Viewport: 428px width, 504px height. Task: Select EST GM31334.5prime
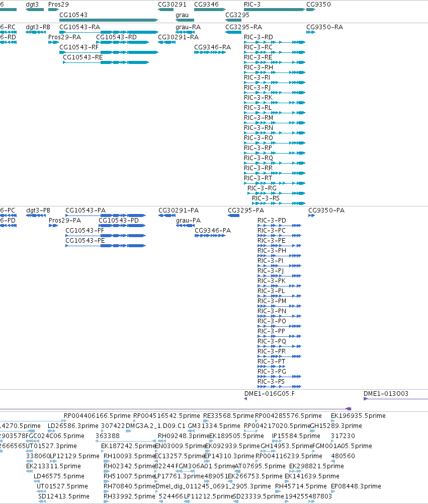click(x=191, y=430)
